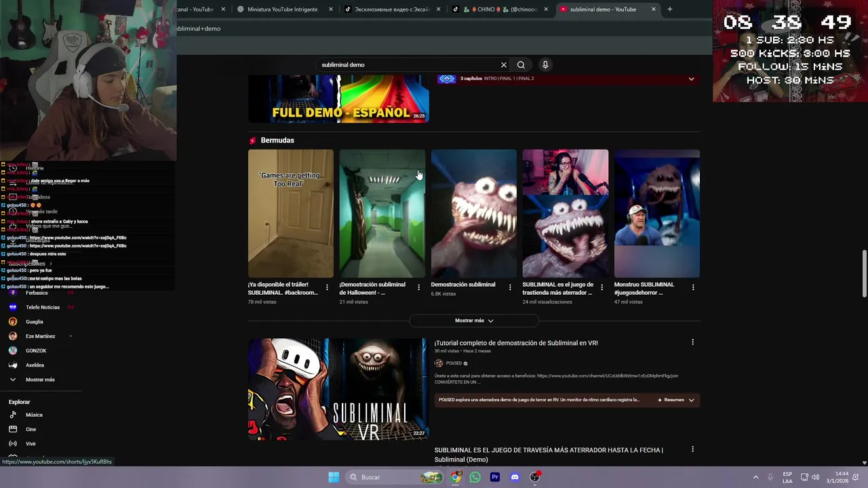Play the 'SUBLIMINAL VR' video thumbnail
868x488 pixels.
coord(338,389)
